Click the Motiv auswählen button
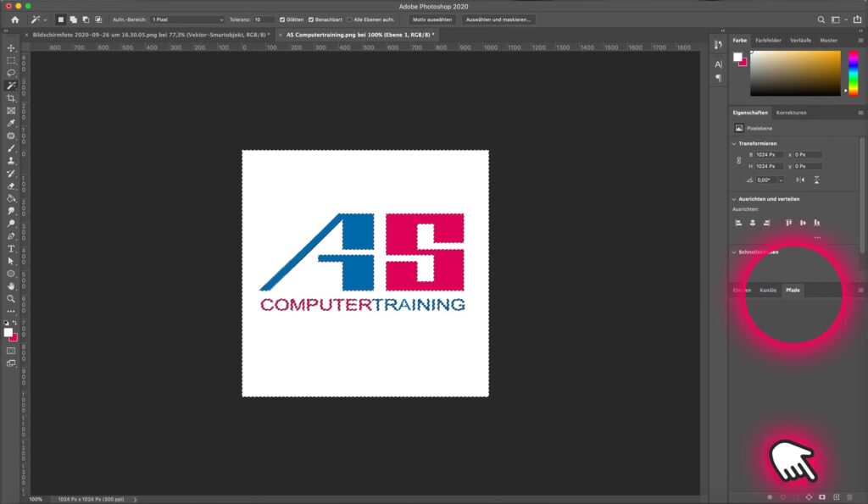The height and width of the screenshot is (504, 868). (431, 19)
